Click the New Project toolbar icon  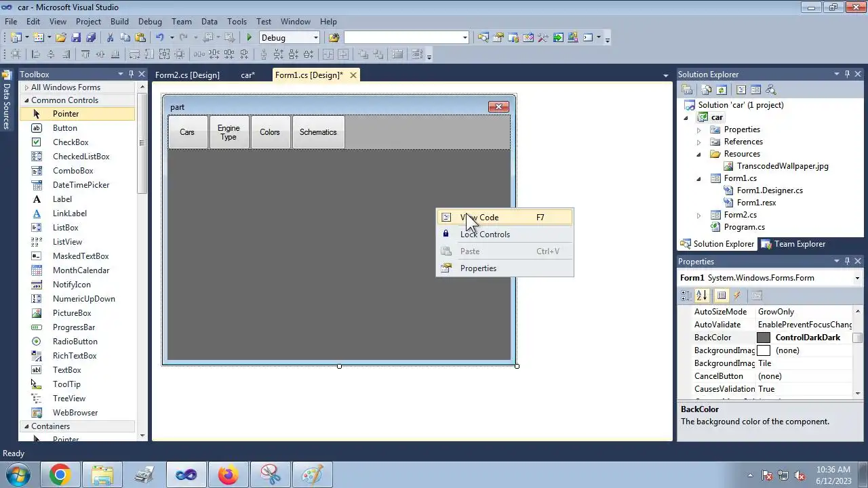pos(16,37)
